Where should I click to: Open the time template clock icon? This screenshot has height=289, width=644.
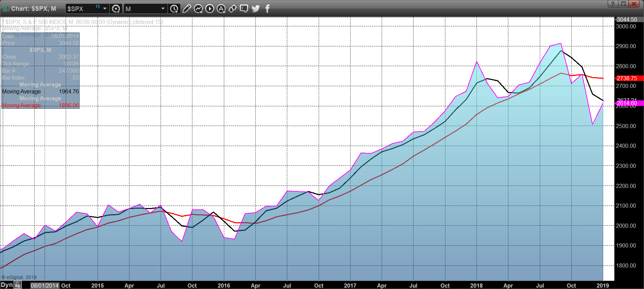pos(174,9)
